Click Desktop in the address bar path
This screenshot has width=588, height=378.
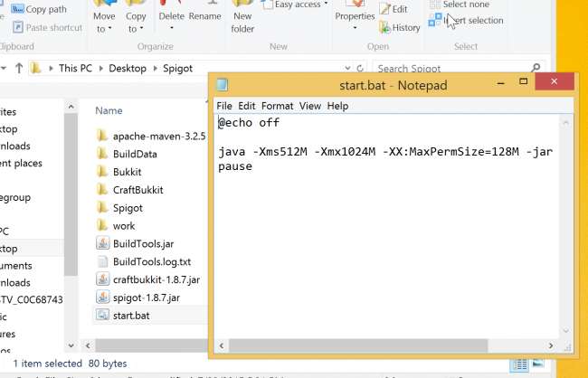pos(128,68)
